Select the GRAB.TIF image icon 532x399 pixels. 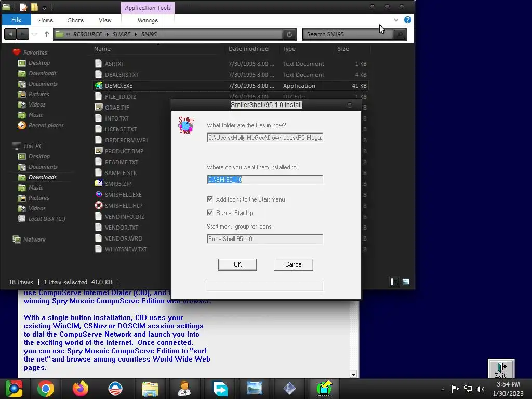click(x=99, y=107)
